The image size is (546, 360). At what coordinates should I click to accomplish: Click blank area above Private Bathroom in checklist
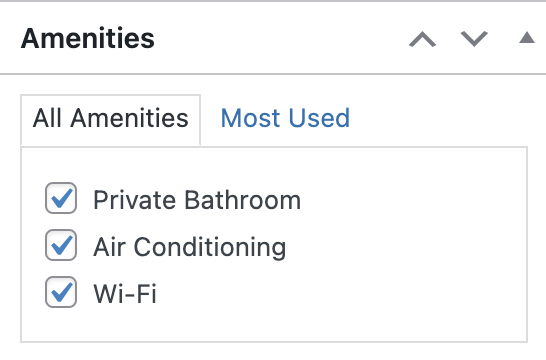tap(274, 164)
